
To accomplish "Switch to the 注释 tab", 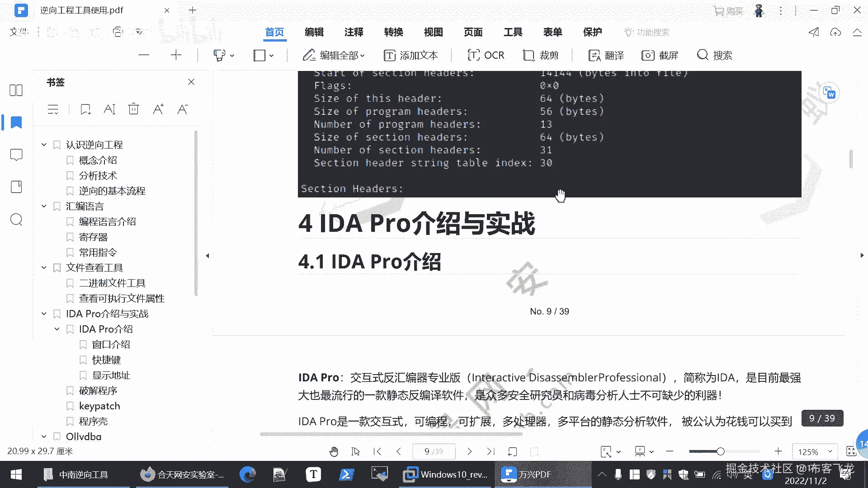I will 354,32.
